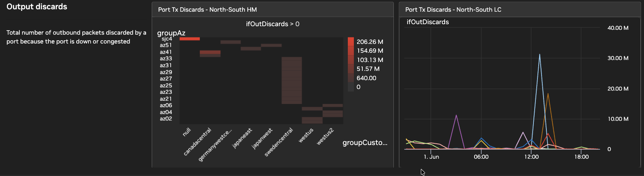The height and width of the screenshot is (176, 644).
Task: Select the az06 row label
Action: [166, 105]
